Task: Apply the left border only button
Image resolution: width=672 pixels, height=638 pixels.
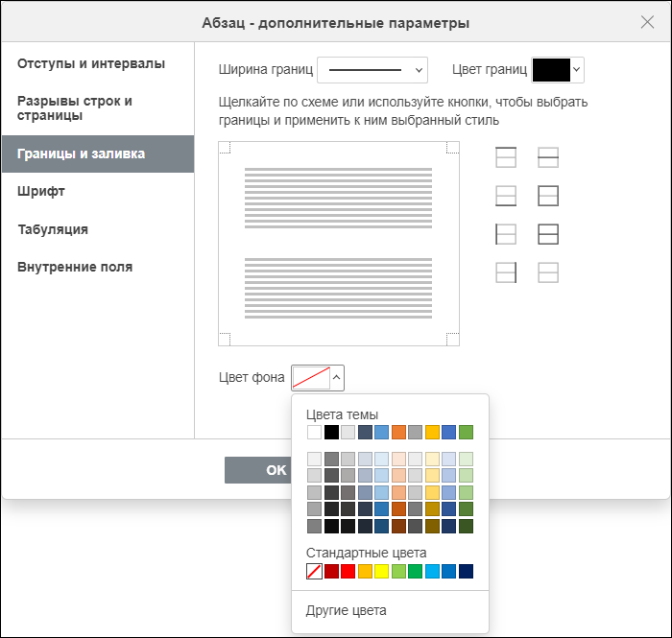Action: [506, 234]
